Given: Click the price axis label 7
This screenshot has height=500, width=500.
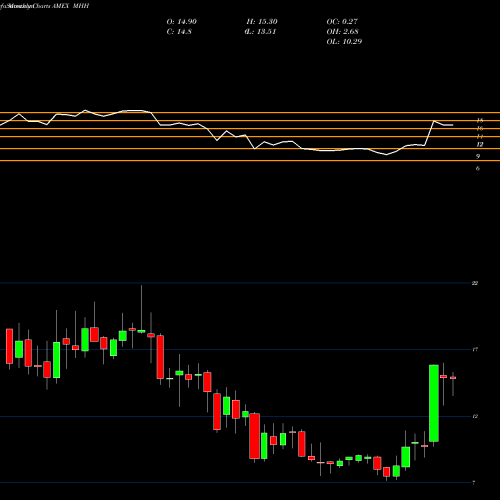Looking at the screenshot, I should 474,483.
